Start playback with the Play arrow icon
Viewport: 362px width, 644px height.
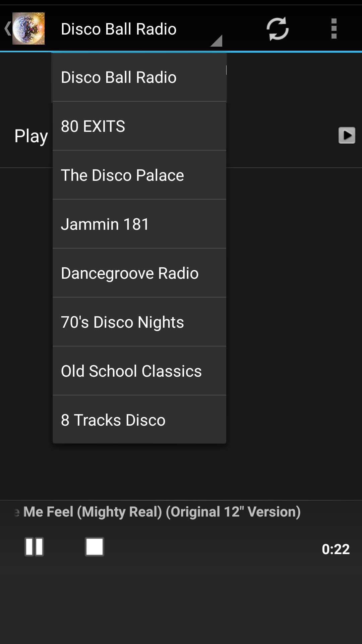[347, 136]
